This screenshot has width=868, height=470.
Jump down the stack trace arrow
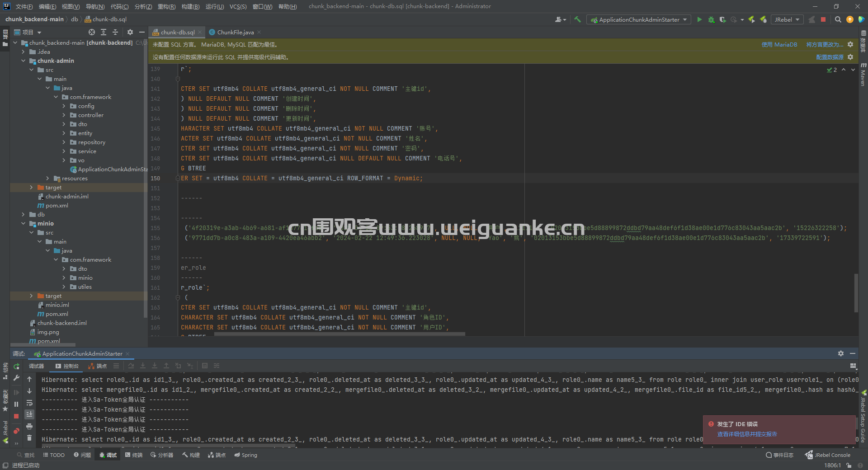(x=29, y=391)
